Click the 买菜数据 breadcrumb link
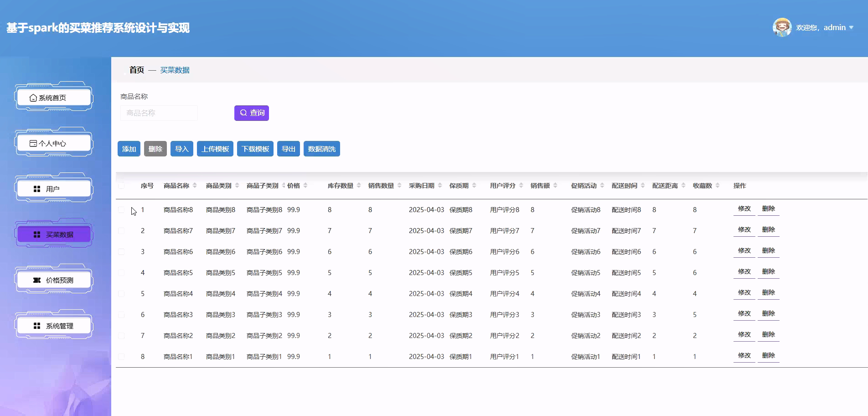Screen dimensions: 868x416 (175, 70)
